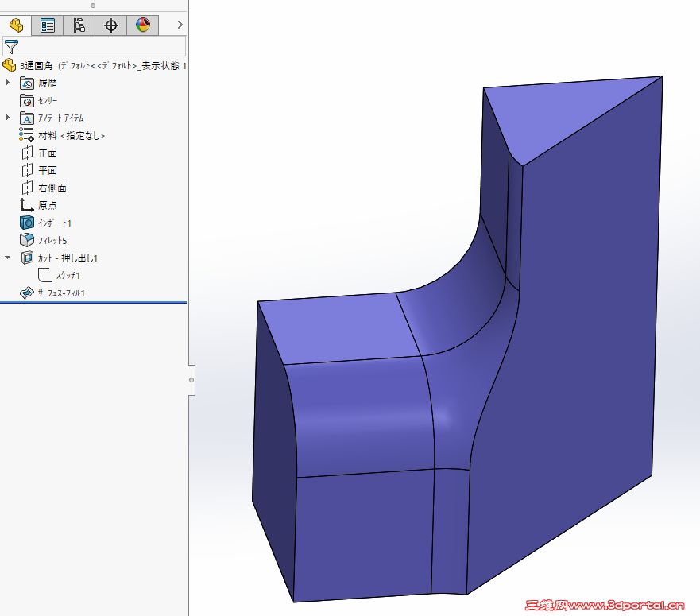Select the 右側面 right plane
The height and width of the screenshot is (616, 700).
click(52, 188)
